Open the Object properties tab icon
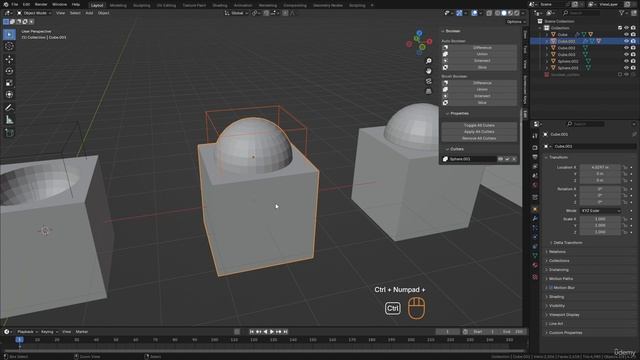The height and width of the screenshot is (360, 640). tap(535, 209)
